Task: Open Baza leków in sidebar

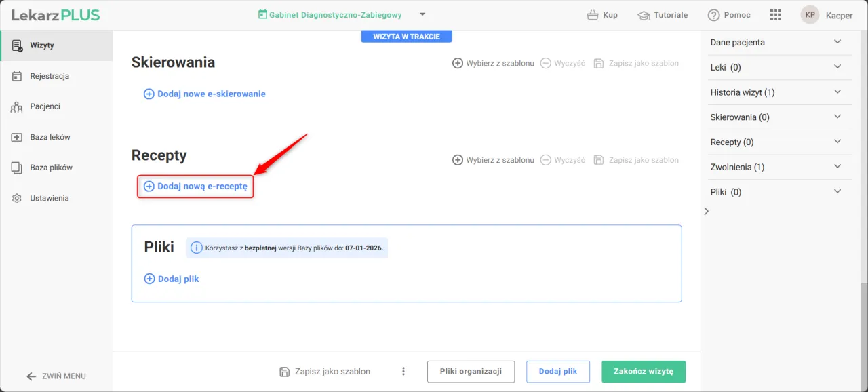Action: pyautogui.click(x=50, y=137)
